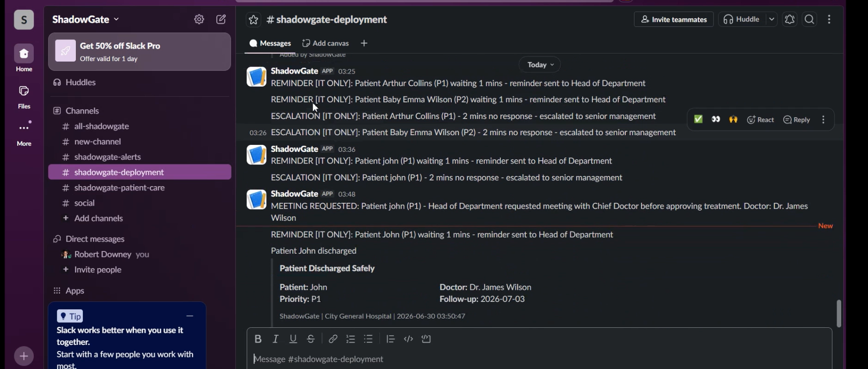Apply strikethrough formatting
This screenshot has width=868, height=369.
(x=311, y=339)
